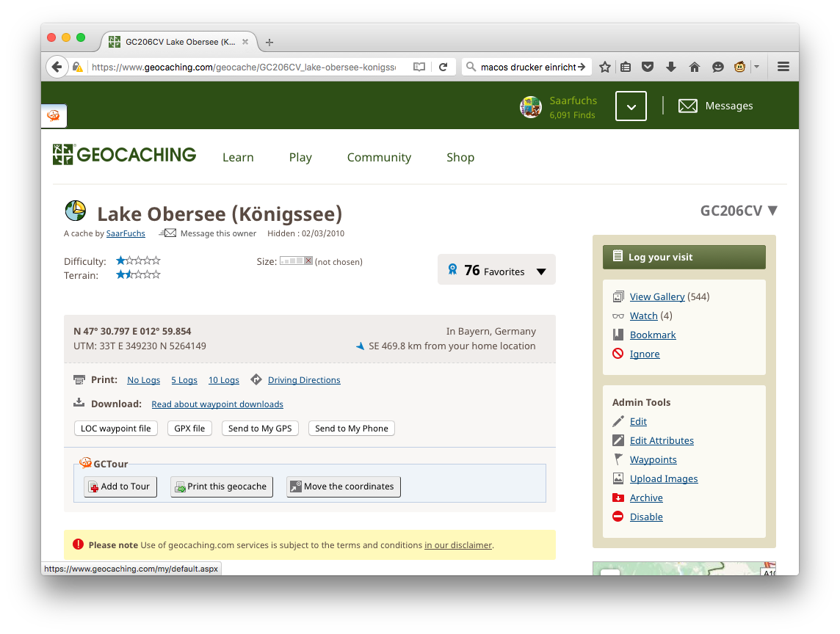840x634 pixels.
Task: Open cache owner SaarFuchs link
Action: [126, 233]
